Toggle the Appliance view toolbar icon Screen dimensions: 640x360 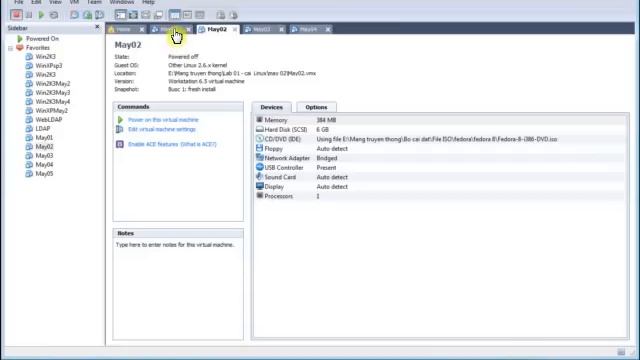click(x=200, y=15)
